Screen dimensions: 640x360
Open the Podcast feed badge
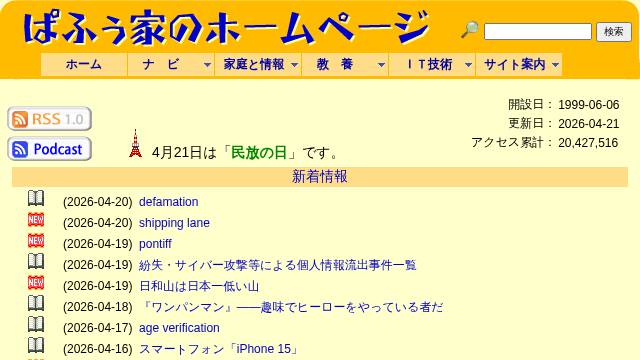coord(49,149)
